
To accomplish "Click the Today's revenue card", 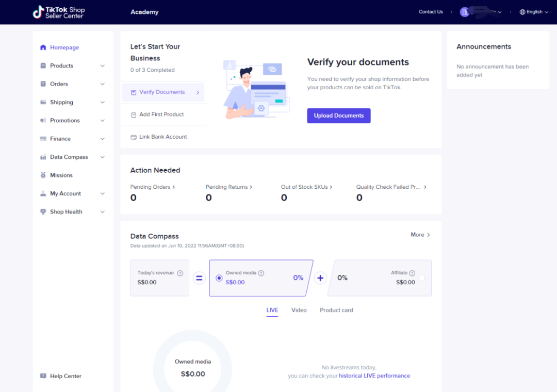I will coord(160,278).
